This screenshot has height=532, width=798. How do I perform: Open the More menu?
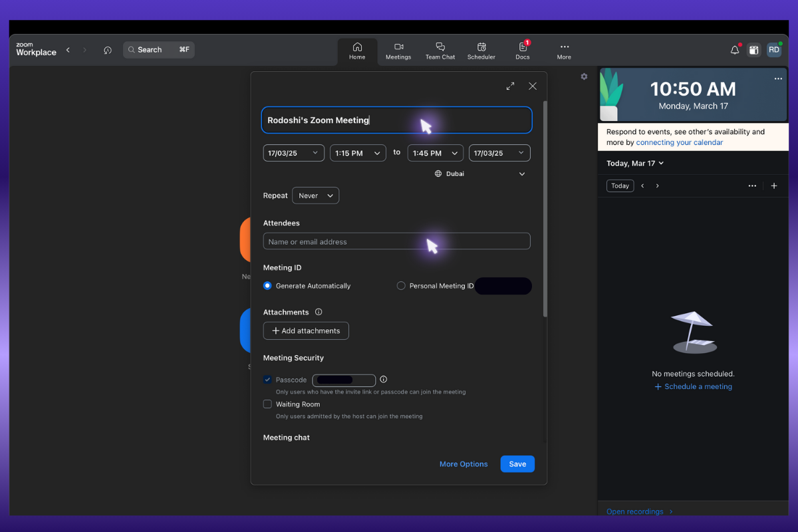pyautogui.click(x=564, y=51)
